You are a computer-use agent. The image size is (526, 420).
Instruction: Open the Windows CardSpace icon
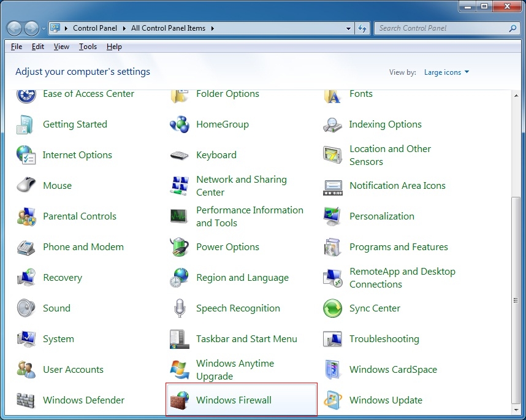click(x=332, y=370)
